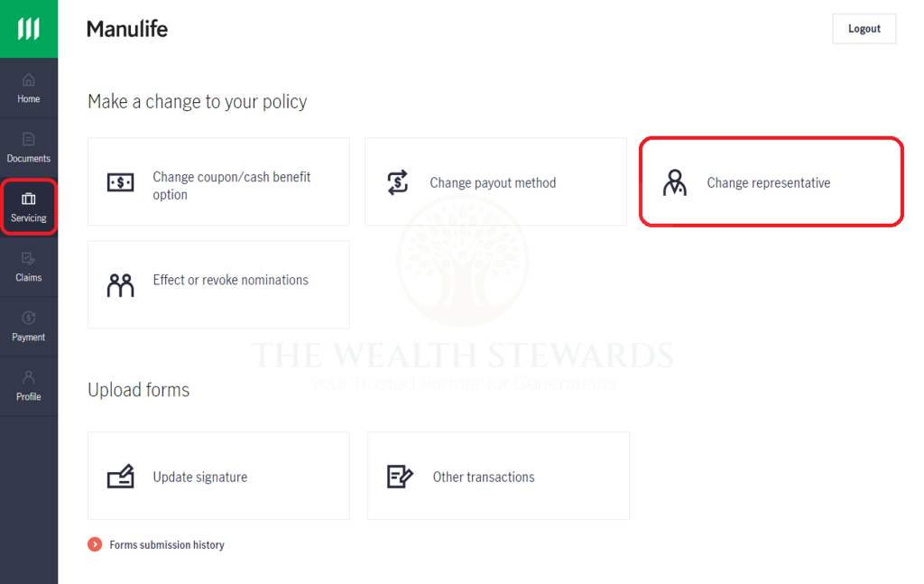
Task: Open the Change payout method card
Action: 495,181
